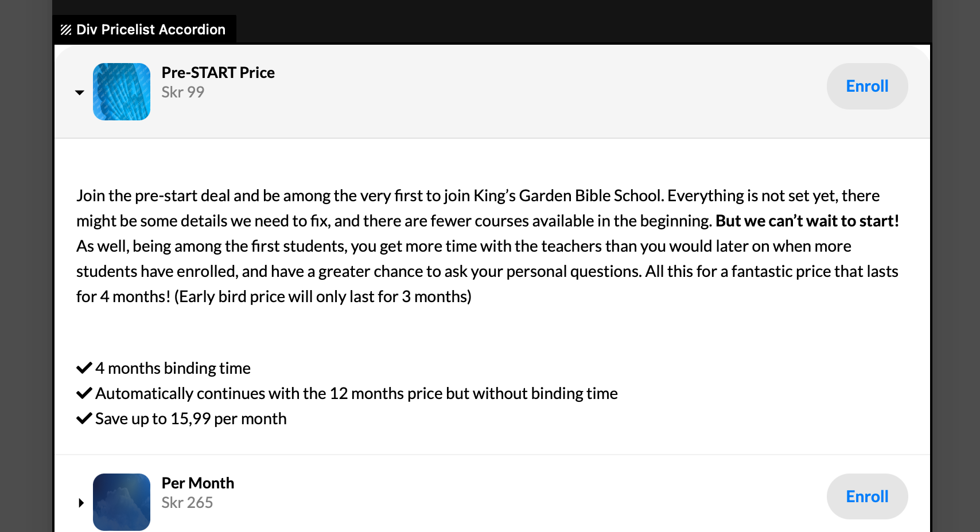Click the Per Month clouds thumbnail
Viewport: 980px width, 532px height.
point(122,502)
